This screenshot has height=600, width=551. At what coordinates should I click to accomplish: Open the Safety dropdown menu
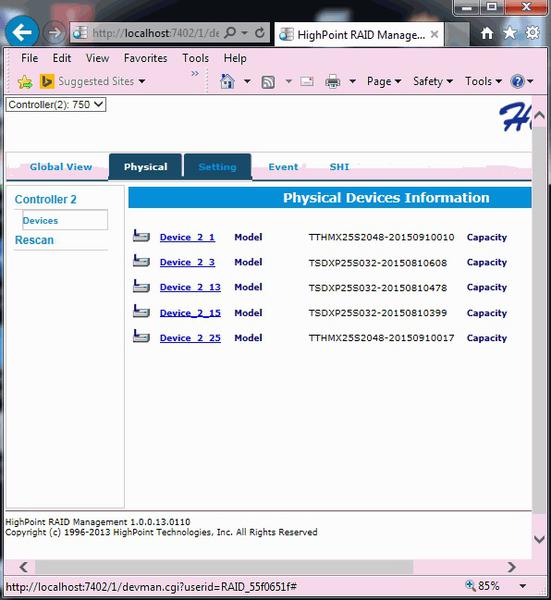(433, 81)
